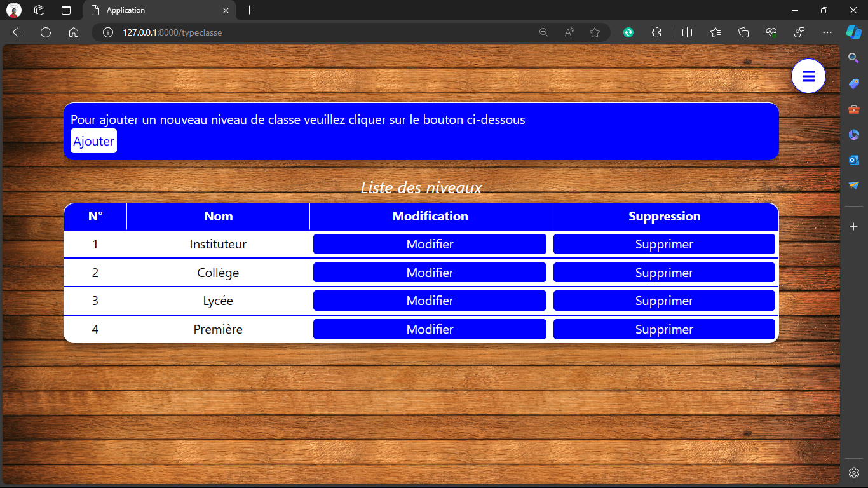This screenshot has height=488, width=868.
Task: Modify the Première level
Action: pos(430,329)
